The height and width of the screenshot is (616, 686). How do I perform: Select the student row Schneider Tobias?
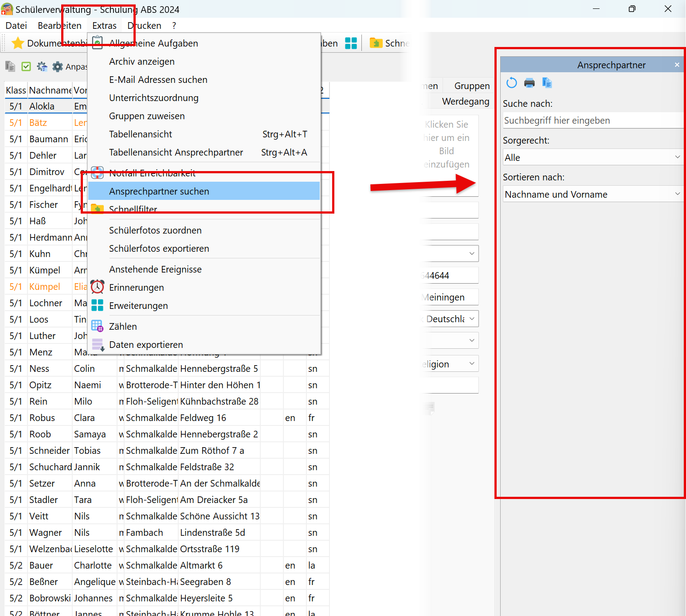tap(167, 450)
